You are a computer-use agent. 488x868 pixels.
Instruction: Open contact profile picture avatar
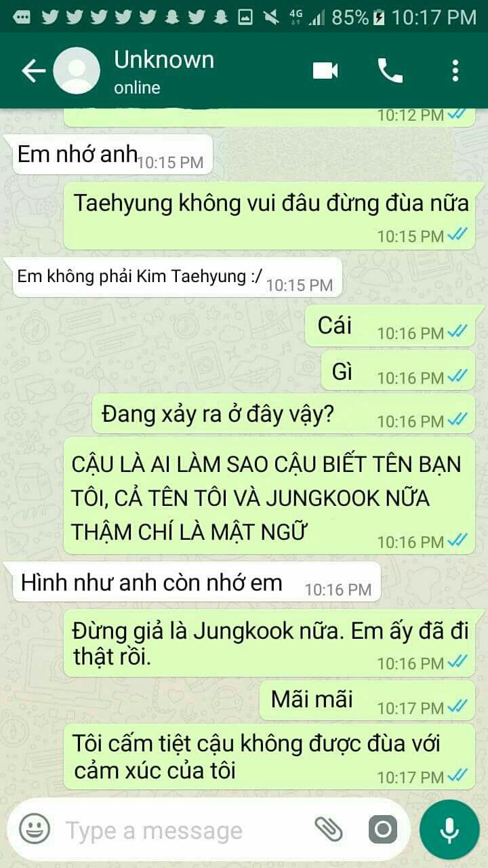(x=77, y=71)
